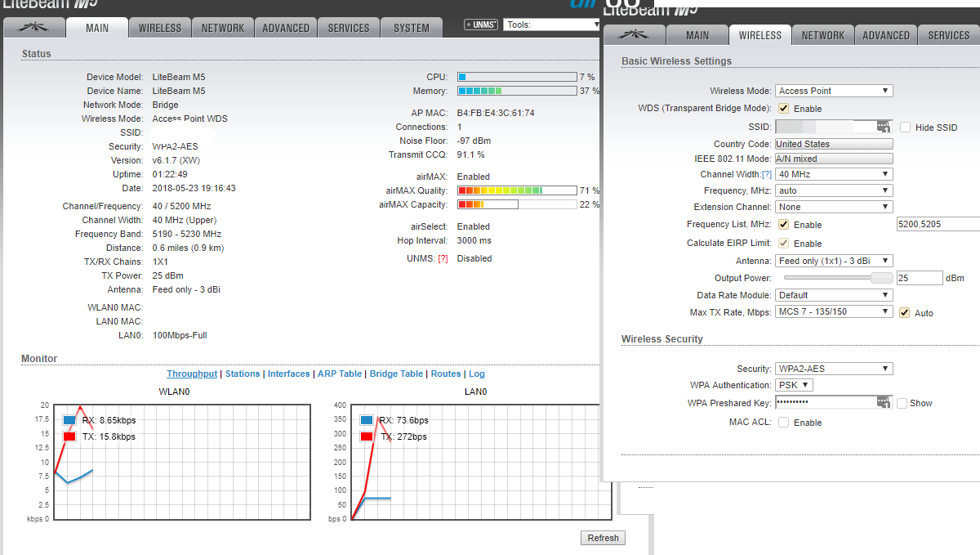Toggle the WDS (Transparent Bridge Mode) Enable checkbox

point(783,108)
